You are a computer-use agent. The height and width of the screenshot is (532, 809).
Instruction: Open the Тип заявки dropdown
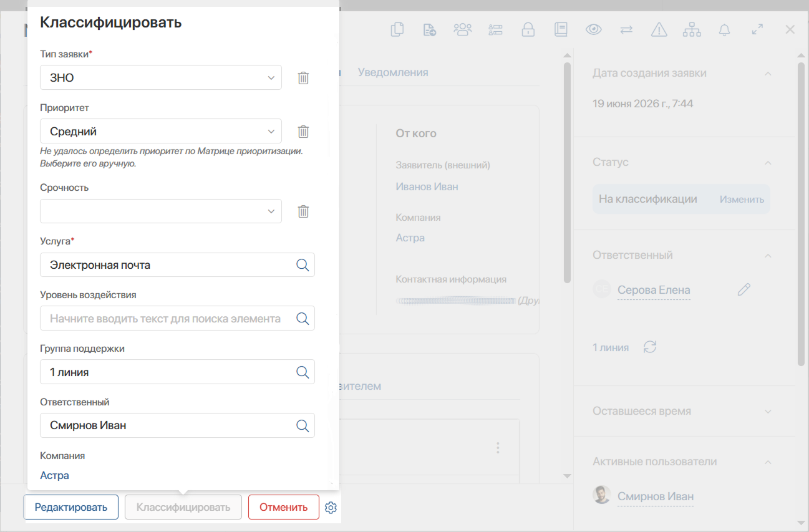161,78
